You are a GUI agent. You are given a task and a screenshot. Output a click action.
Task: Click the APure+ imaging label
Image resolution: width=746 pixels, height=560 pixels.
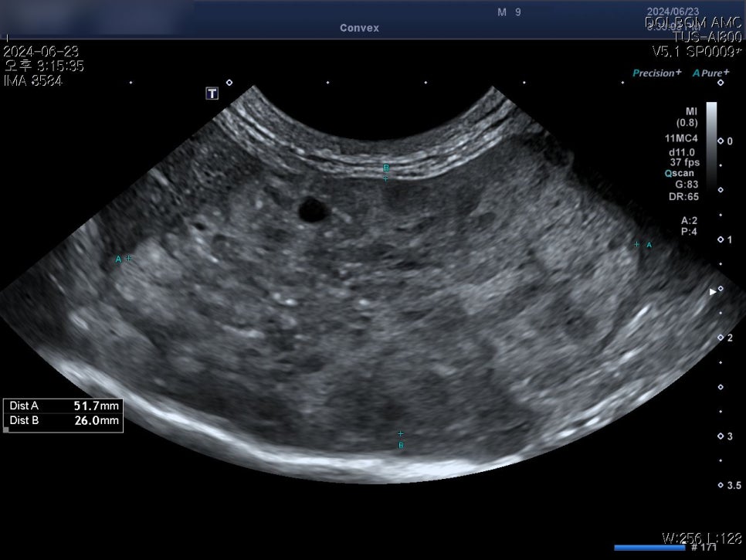click(x=710, y=73)
